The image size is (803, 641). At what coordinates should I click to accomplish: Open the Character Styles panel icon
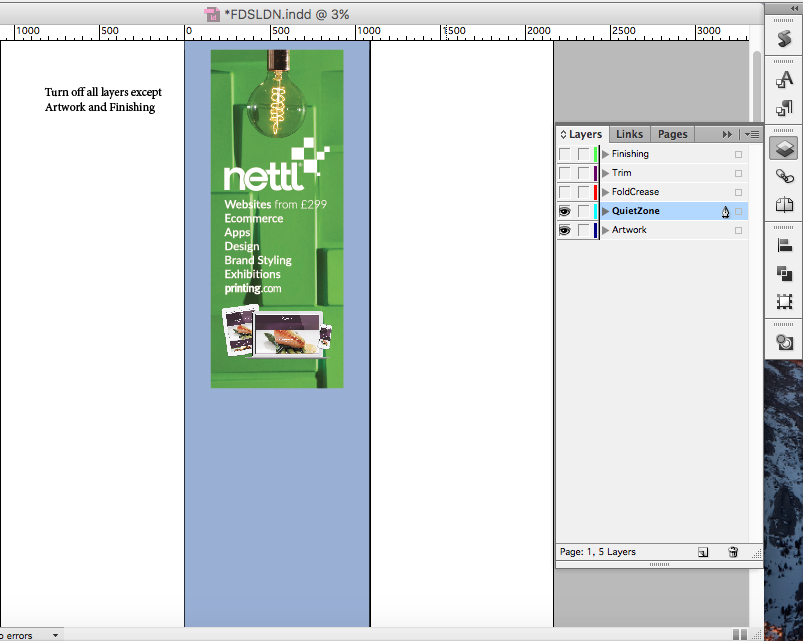pyautogui.click(x=785, y=81)
